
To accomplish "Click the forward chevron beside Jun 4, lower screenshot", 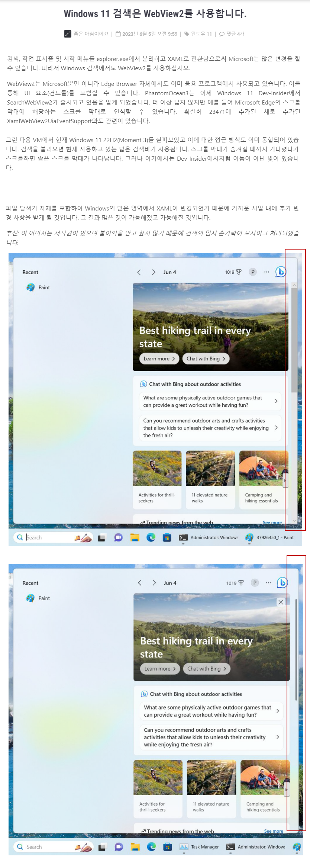I will point(154,583).
